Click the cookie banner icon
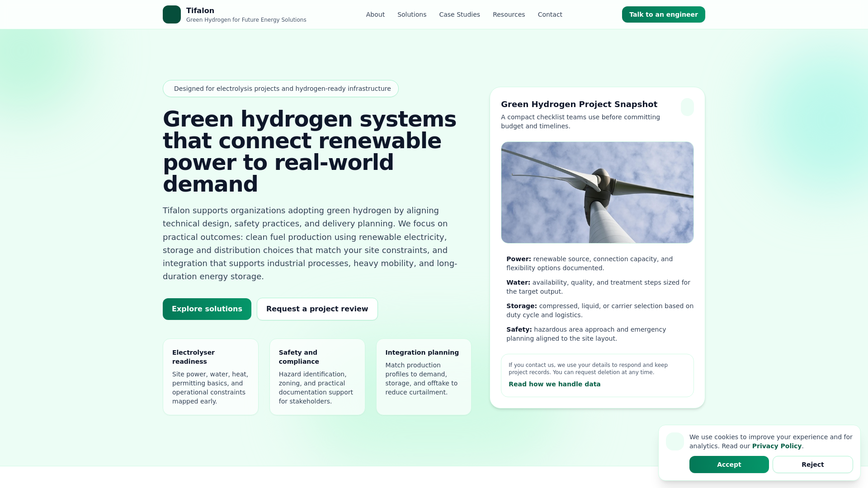Screen dimensions: 868x488 pyautogui.click(x=675, y=441)
